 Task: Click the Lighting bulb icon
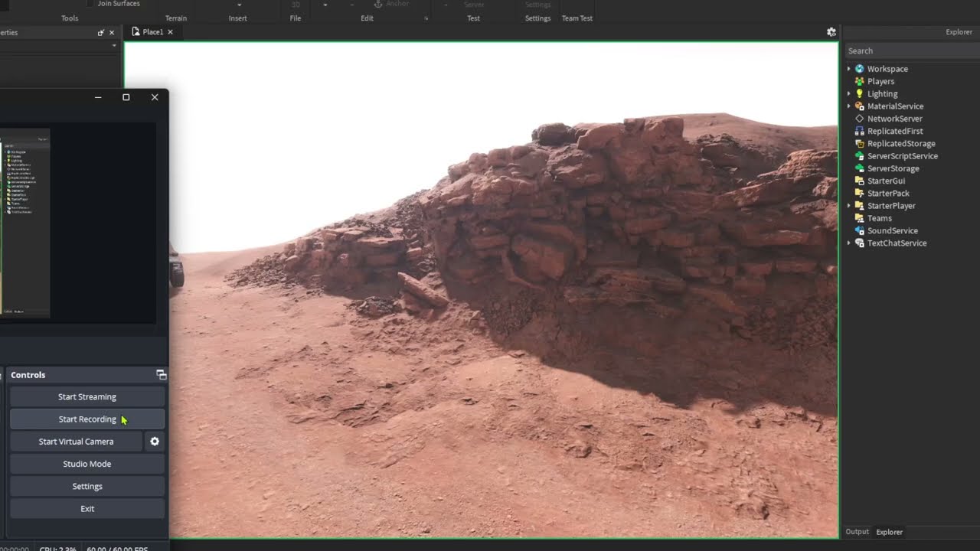pos(859,94)
